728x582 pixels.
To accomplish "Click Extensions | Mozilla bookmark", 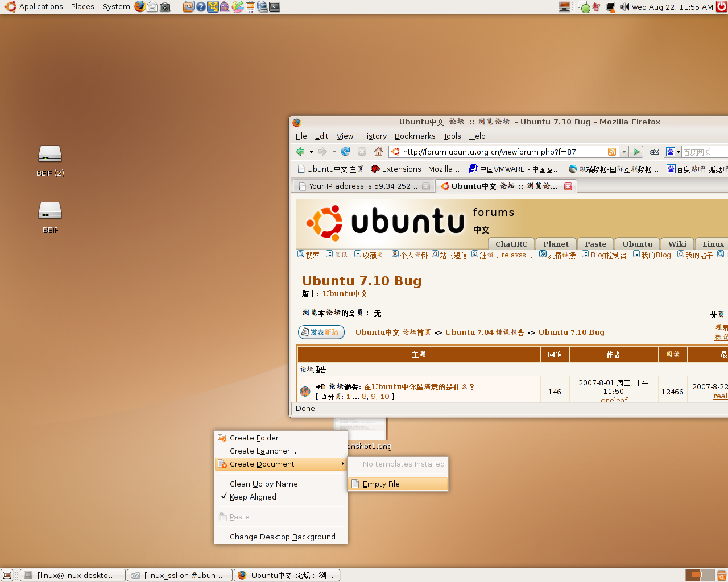I will [416, 169].
